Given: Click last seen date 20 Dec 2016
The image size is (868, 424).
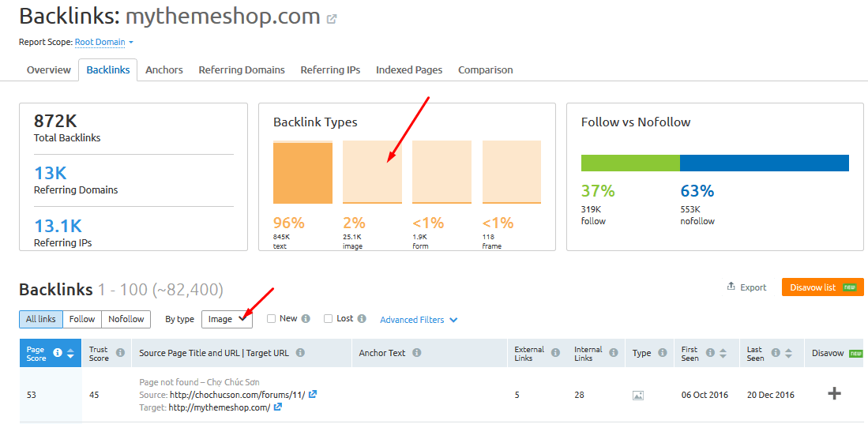Looking at the screenshot, I should pos(771,396).
